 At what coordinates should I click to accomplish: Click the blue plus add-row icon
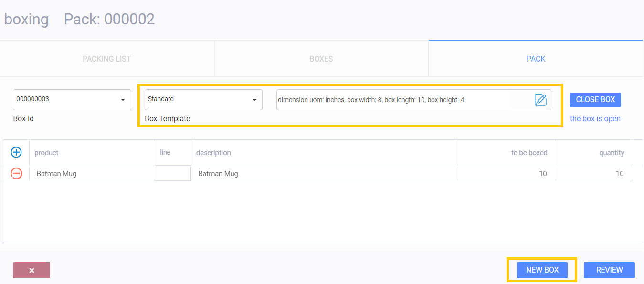click(x=16, y=152)
